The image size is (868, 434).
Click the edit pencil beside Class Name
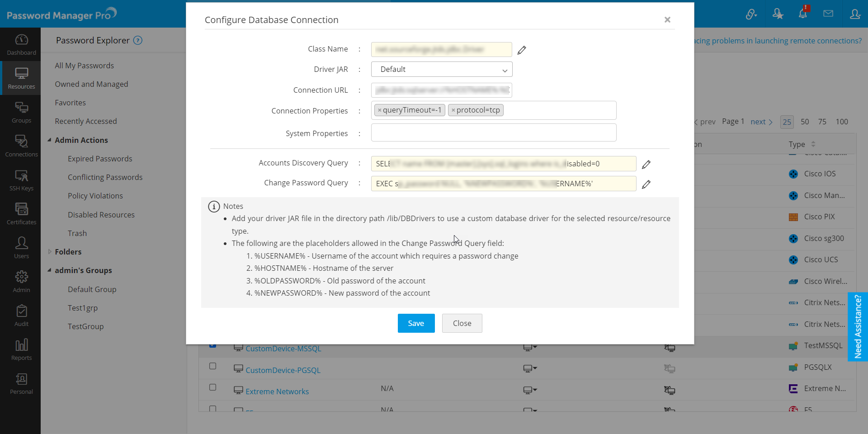tap(522, 50)
